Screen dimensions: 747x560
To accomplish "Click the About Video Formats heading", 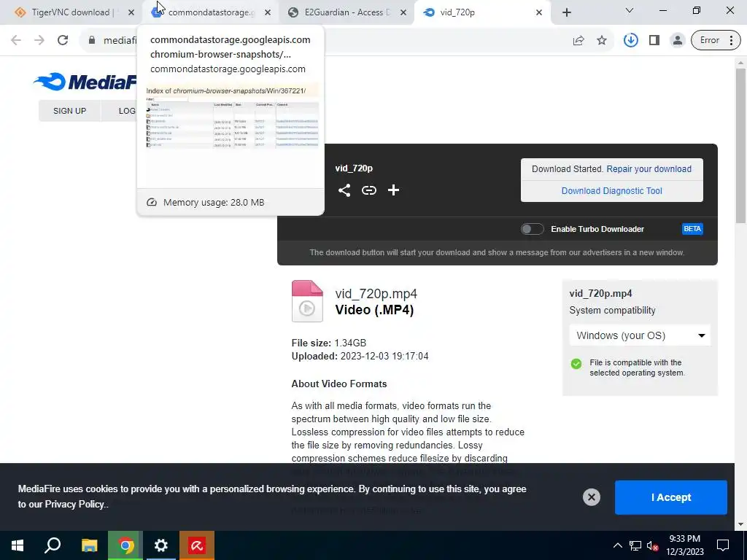I will [x=339, y=384].
